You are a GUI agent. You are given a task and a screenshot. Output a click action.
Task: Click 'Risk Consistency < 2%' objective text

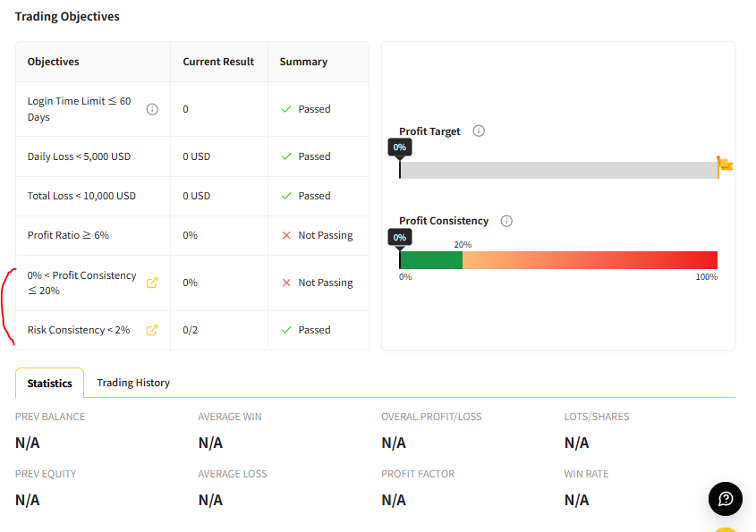click(79, 330)
